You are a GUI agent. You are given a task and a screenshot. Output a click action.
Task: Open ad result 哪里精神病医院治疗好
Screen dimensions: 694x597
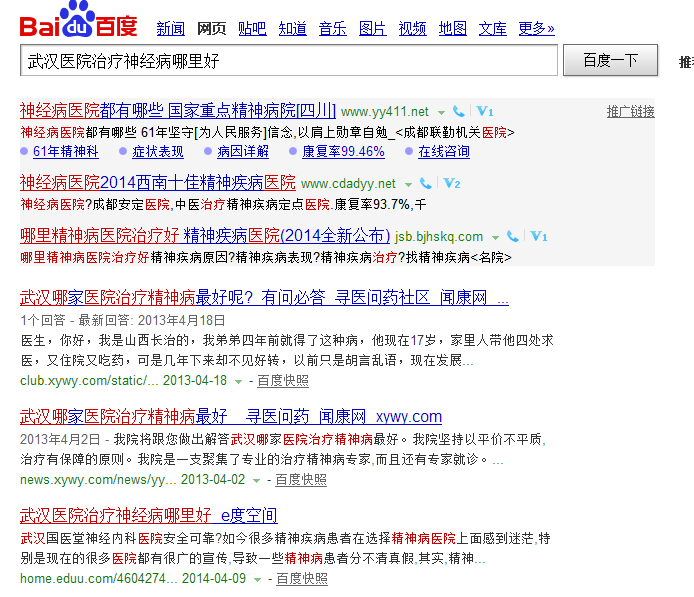click(x=205, y=235)
